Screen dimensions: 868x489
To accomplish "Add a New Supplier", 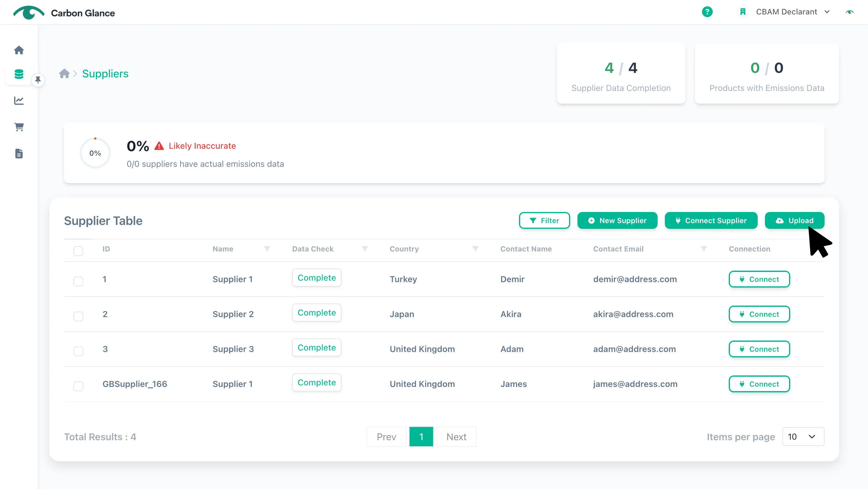I will (x=617, y=220).
